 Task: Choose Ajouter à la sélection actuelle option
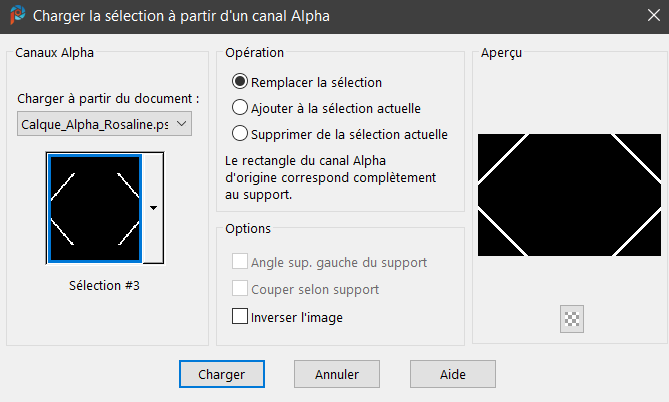pyautogui.click(x=240, y=107)
